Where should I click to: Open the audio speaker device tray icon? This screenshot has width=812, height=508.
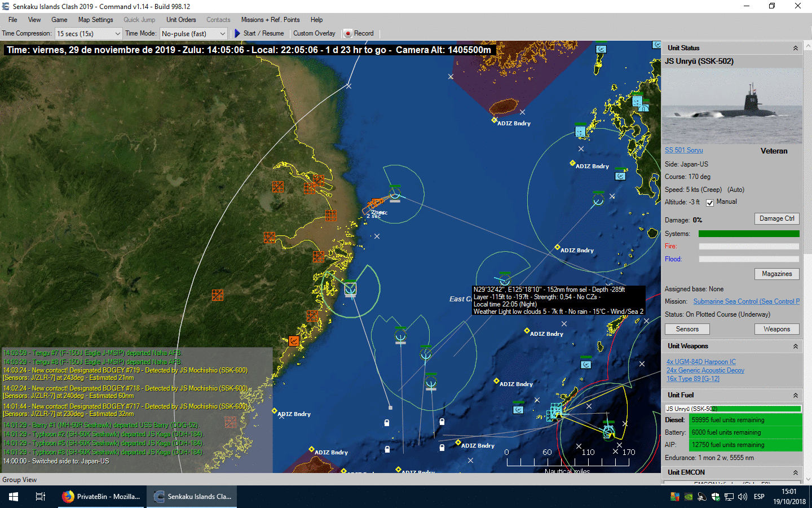pyautogui.click(x=701, y=497)
